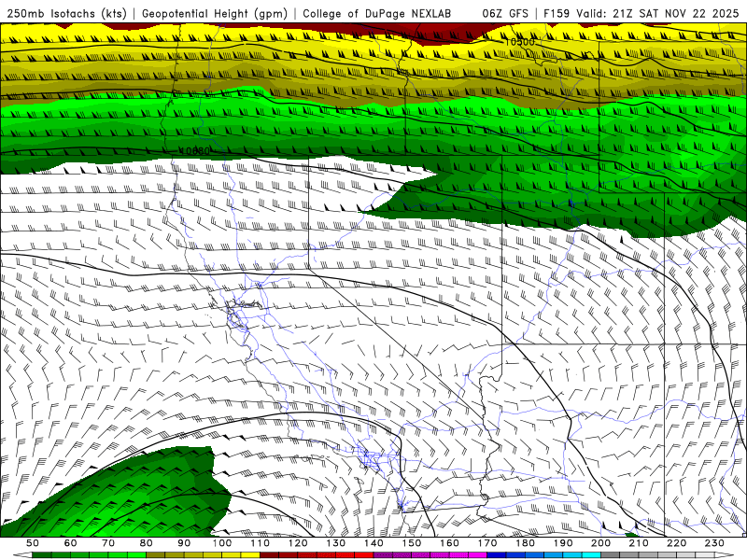
Task: Click the 'F159' forecast hour label
Action: coord(557,13)
